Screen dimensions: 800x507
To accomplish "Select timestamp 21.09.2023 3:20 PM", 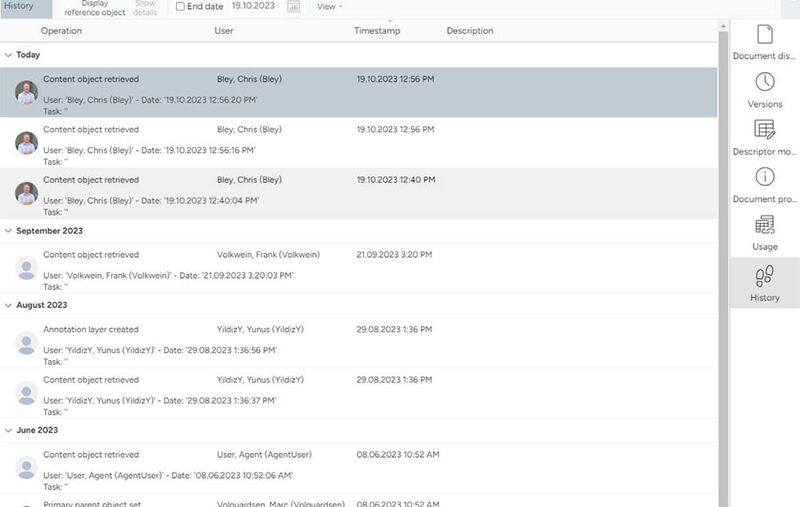I will point(394,255).
